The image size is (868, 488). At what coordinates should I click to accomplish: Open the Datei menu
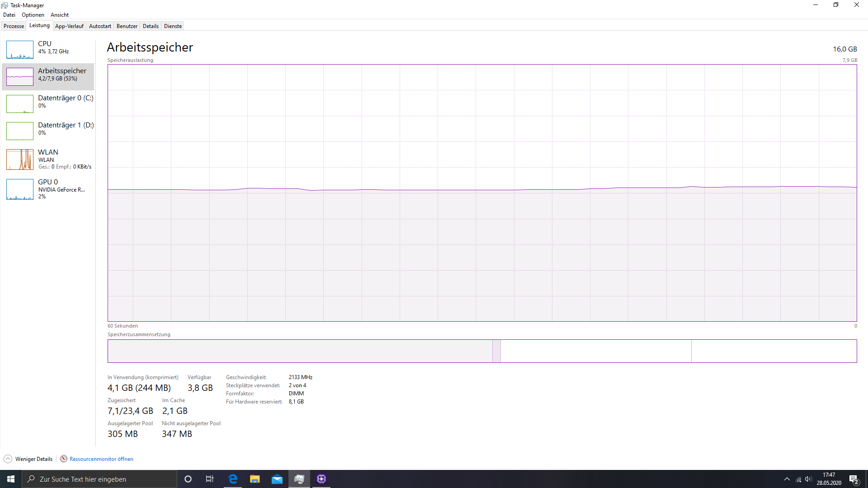pyautogui.click(x=9, y=15)
